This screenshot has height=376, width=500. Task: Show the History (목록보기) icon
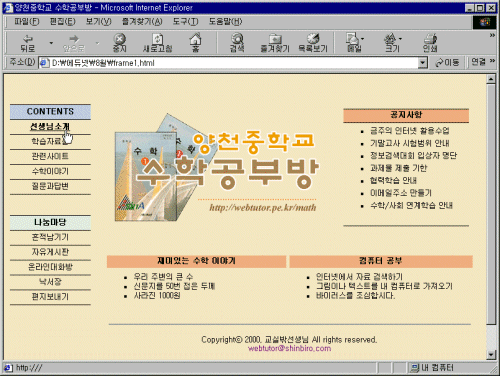coord(313,43)
